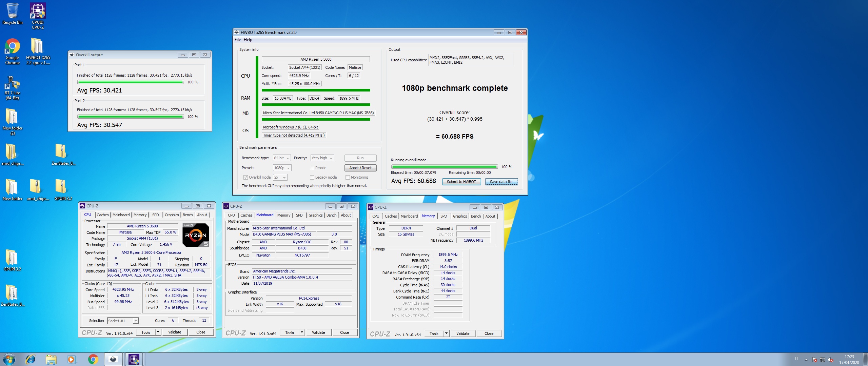The height and width of the screenshot is (366, 868).
Task: Switch to Bench tab in CPU-Z CPU window
Action: 188,215
